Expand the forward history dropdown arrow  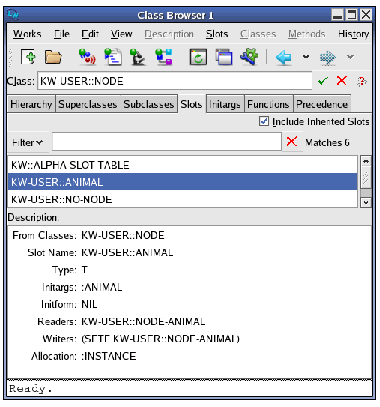pyautogui.click(x=350, y=57)
